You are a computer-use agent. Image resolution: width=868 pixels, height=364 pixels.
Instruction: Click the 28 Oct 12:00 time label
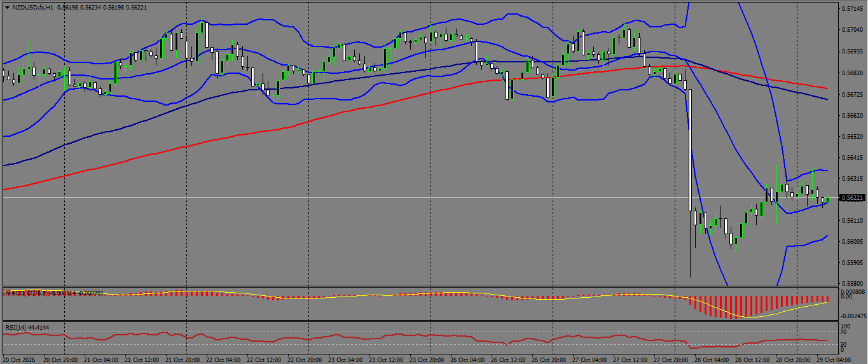click(x=752, y=360)
